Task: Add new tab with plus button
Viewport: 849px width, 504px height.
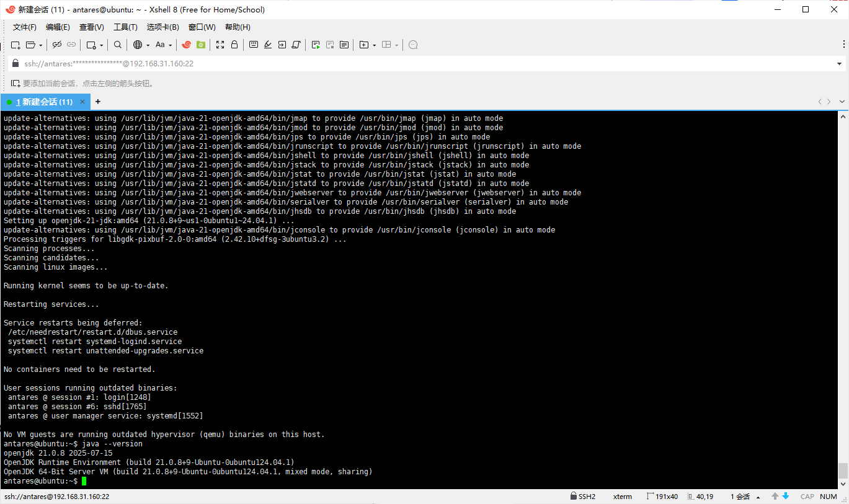Action: tap(97, 102)
